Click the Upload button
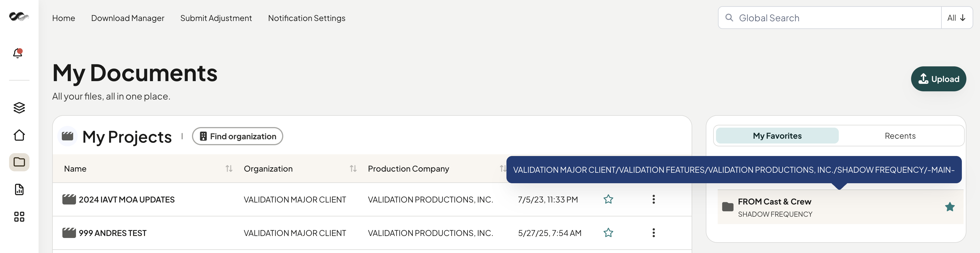 pos(938,79)
